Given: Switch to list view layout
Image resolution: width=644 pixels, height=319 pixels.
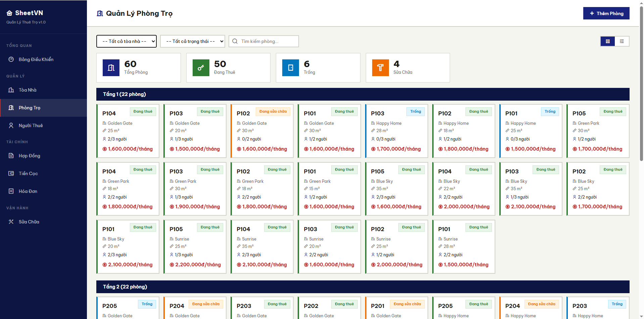Looking at the screenshot, I should coord(622,41).
